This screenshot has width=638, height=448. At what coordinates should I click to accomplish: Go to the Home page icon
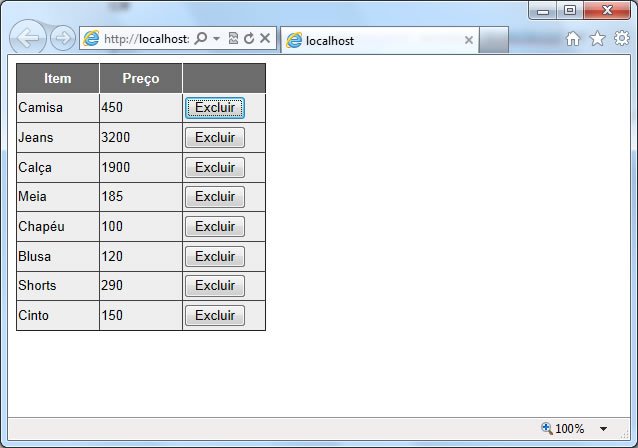point(573,39)
